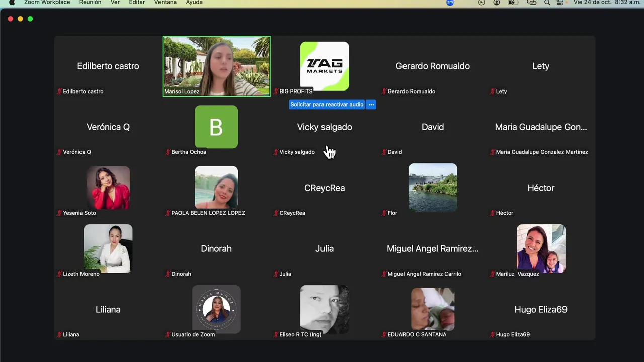The height and width of the screenshot is (362, 644).
Task: Click muted mic icon by Miguel Angel Ramirez Carrilo
Action: pyautogui.click(x=384, y=274)
